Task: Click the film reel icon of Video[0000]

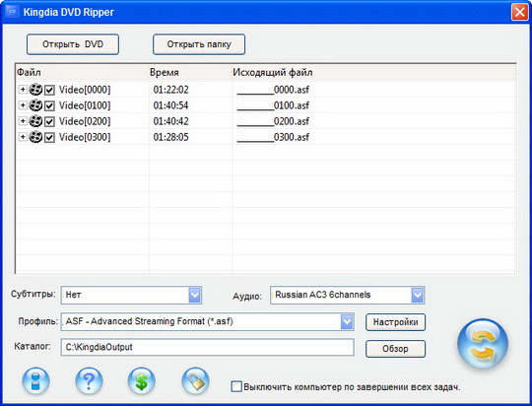Action: 35,90
